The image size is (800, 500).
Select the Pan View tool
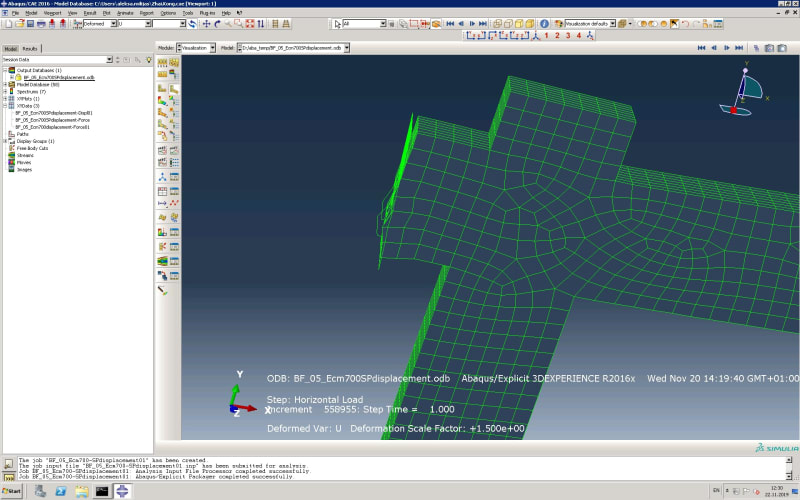click(x=206, y=24)
